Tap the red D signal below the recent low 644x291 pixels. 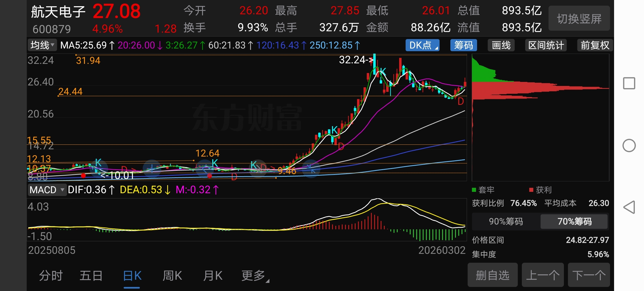461,102
